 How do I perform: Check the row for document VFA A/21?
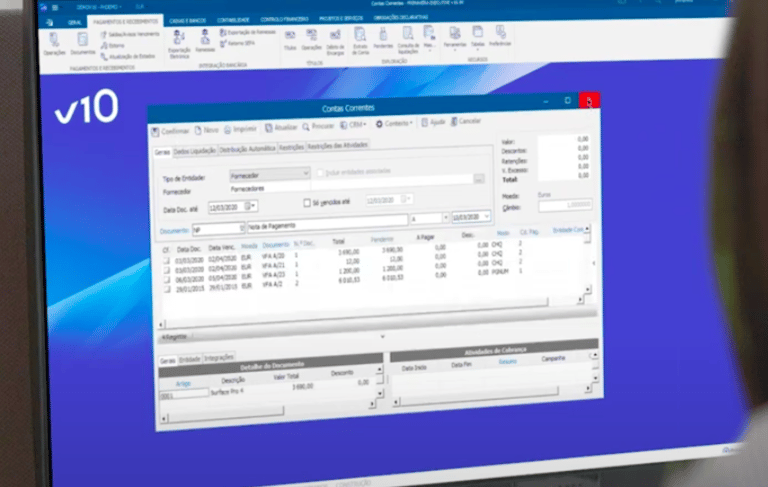167,270
